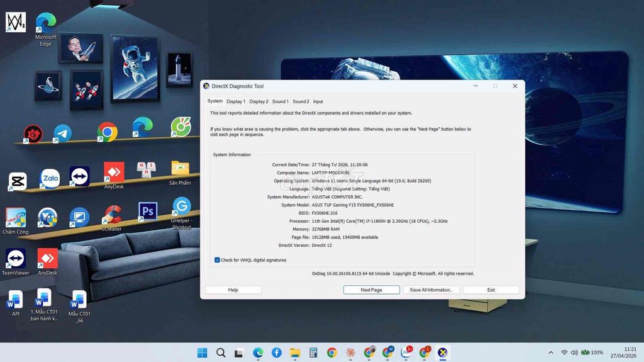
Task: Launch Zalo from the desktop
Action: [x=50, y=179]
